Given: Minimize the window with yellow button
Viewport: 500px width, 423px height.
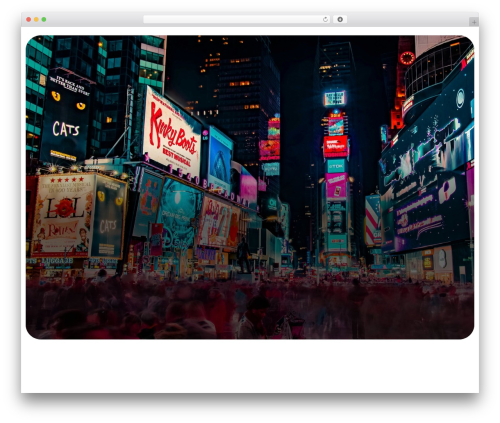Looking at the screenshot, I should click(x=36, y=19).
